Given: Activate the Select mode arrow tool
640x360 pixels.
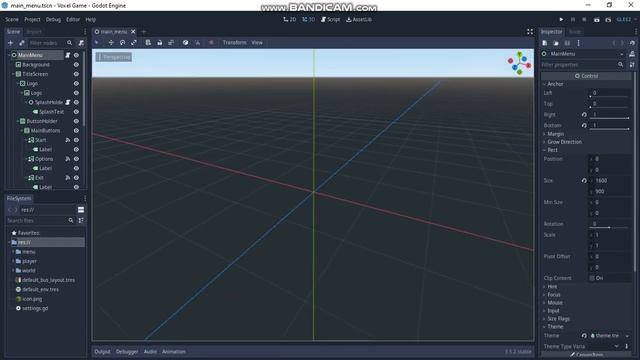Looking at the screenshot, I should tap(97, 42).
